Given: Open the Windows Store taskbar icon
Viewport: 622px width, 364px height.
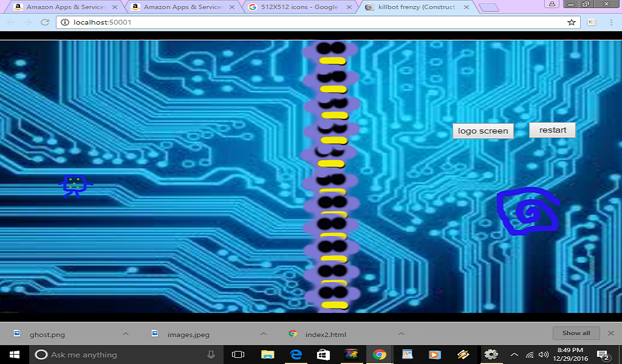Looking at the screenshot, I should coord(324,354).
